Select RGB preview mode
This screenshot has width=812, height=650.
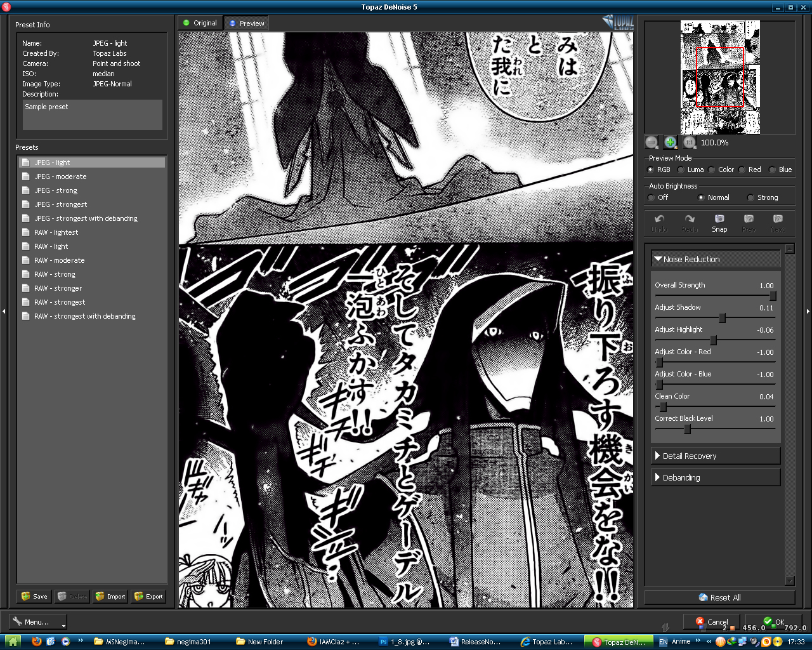click(x=650, y=169)
